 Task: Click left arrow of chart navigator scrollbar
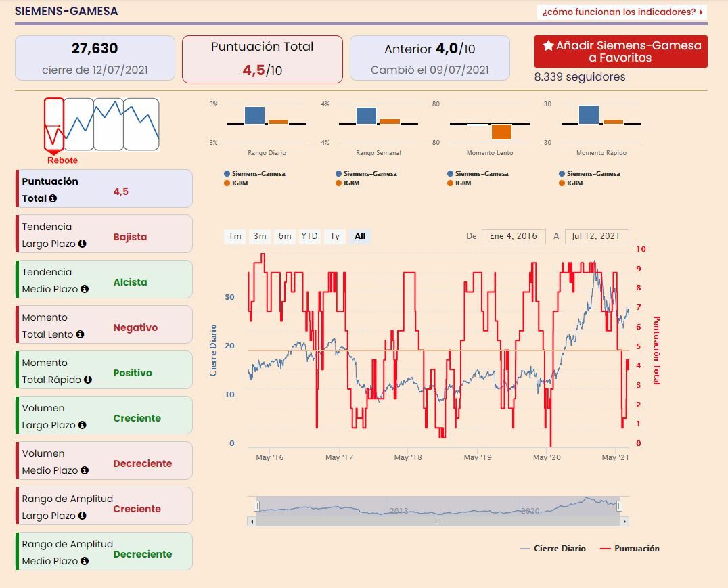(x=252, y=522)
